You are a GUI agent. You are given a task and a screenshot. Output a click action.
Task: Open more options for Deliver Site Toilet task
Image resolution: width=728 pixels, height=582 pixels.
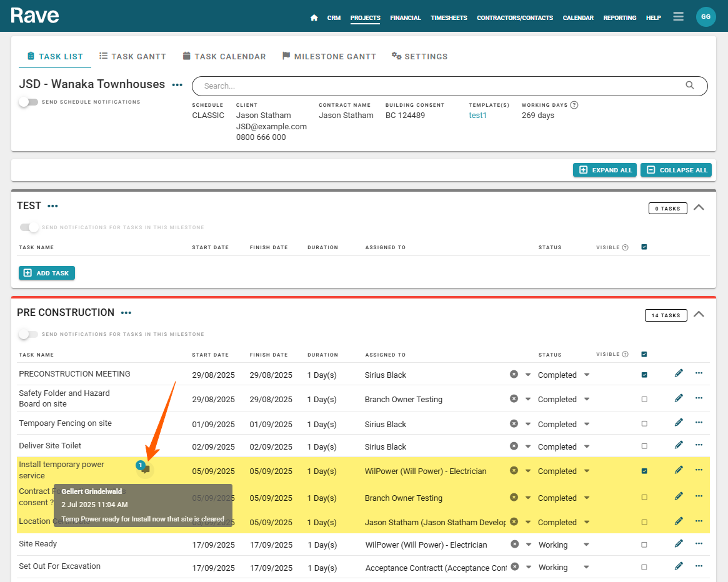tap(699, 445)
